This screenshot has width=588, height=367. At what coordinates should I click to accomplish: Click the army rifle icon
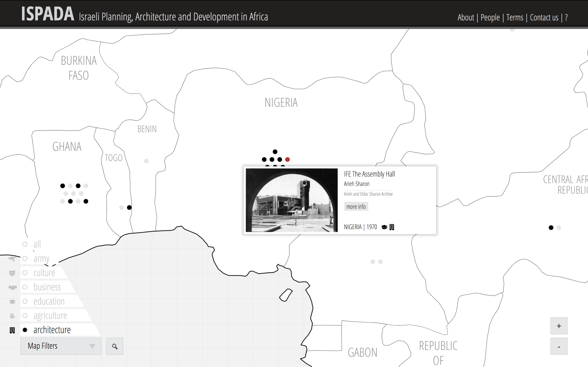point(12,259)
